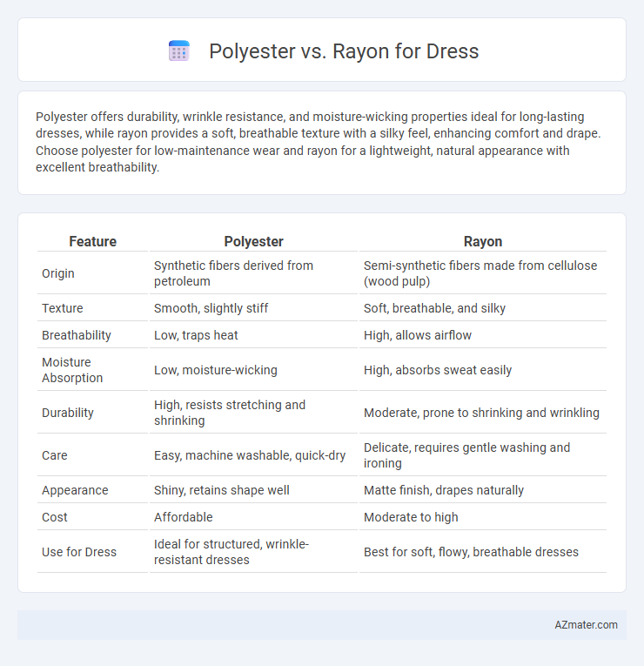Click the 'Moderate to high' cell
This screenshot has height=666, width=644.
tap(483, 517)
